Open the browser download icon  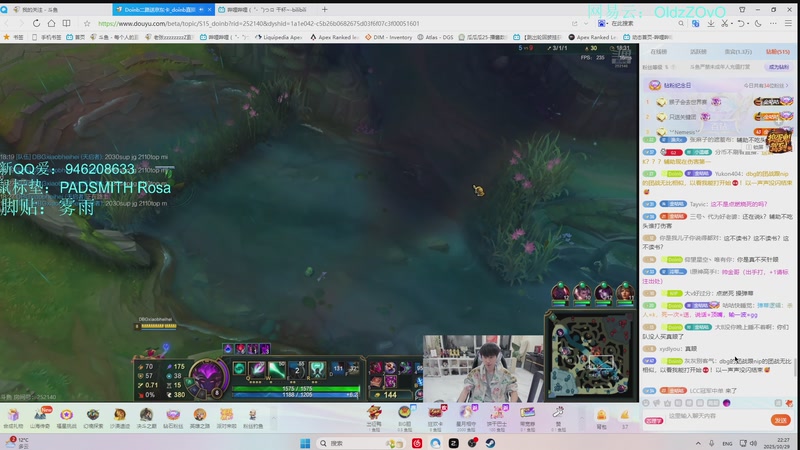tap(710, 23)
